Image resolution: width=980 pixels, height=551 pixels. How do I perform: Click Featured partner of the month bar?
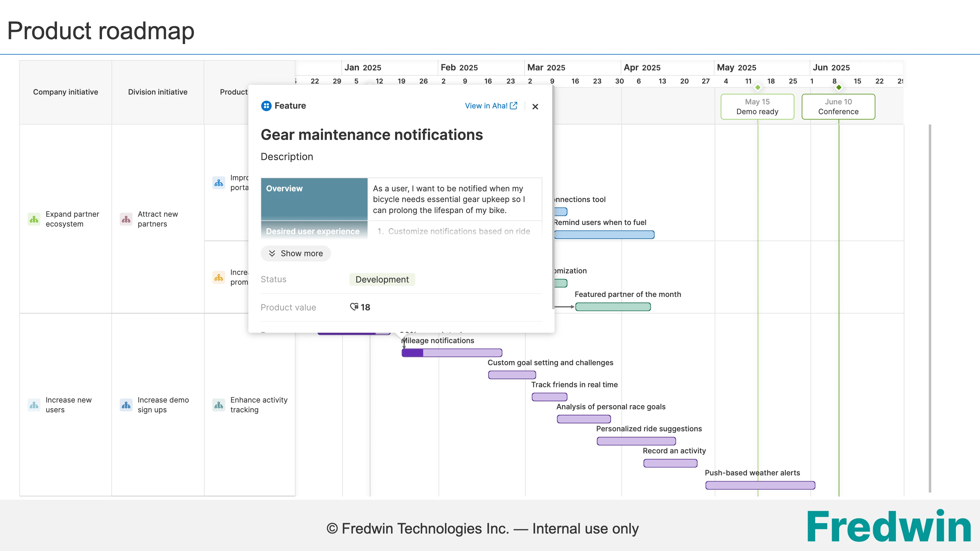(613, 307)
